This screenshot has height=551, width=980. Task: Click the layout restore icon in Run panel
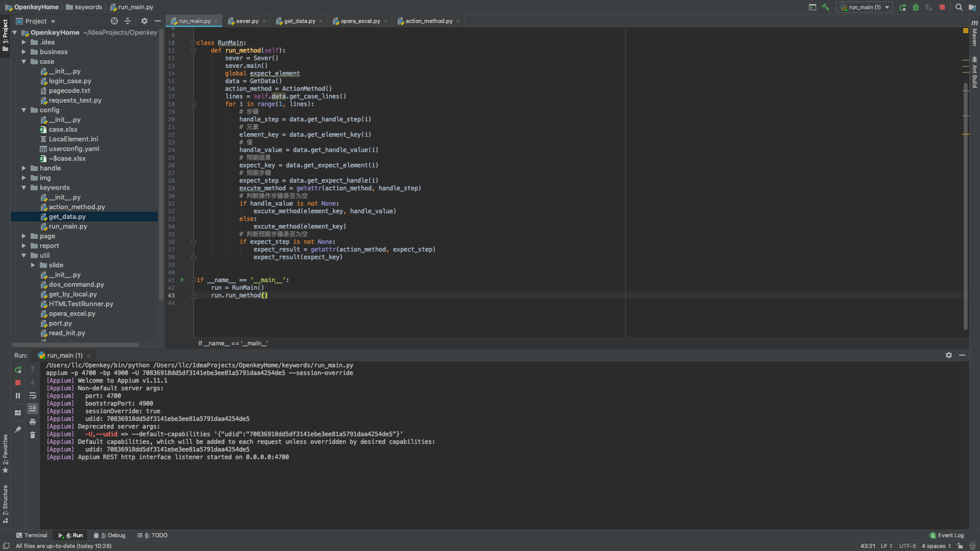coord(18,413)
